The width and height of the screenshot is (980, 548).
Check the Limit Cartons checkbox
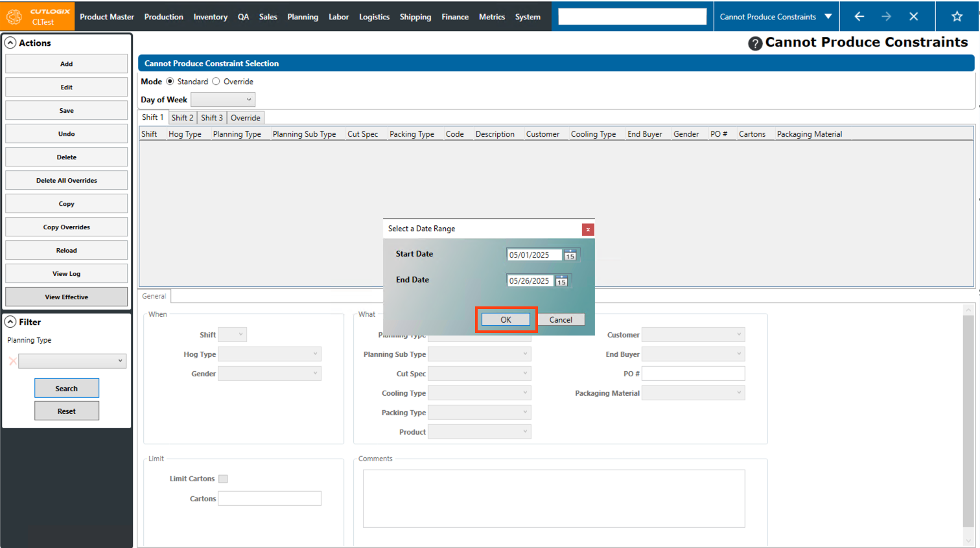223,479
